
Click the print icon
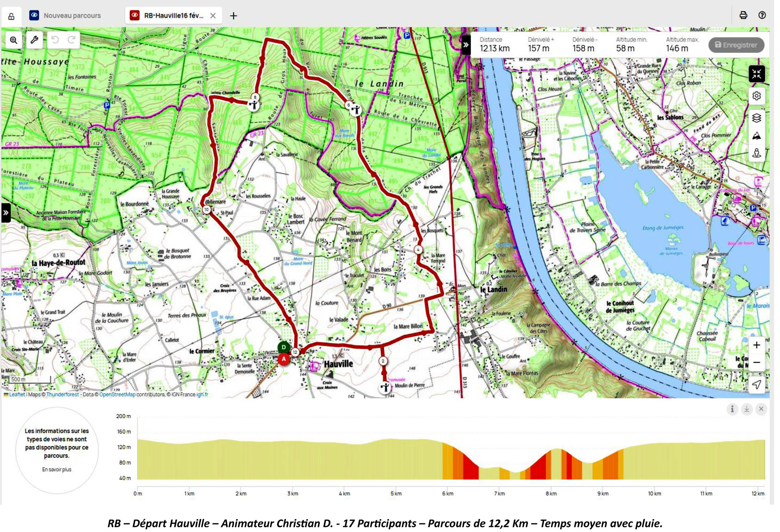[x=743, y=15]
